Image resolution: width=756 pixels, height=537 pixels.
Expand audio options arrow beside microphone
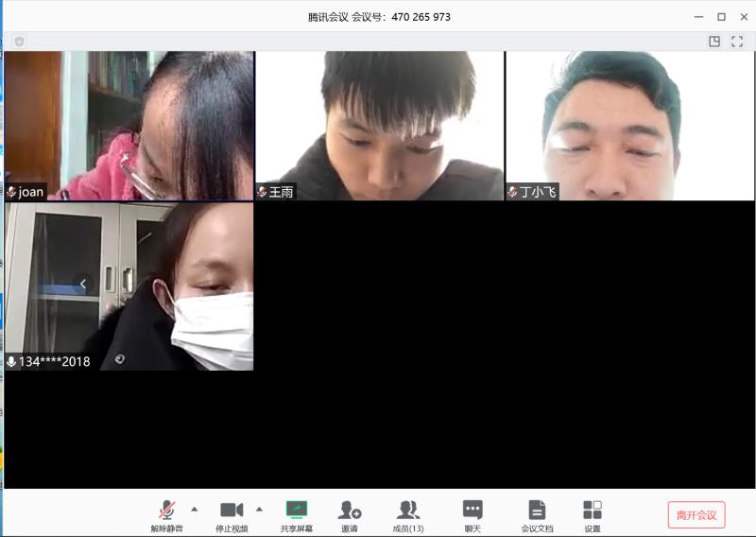pos(195,509)
